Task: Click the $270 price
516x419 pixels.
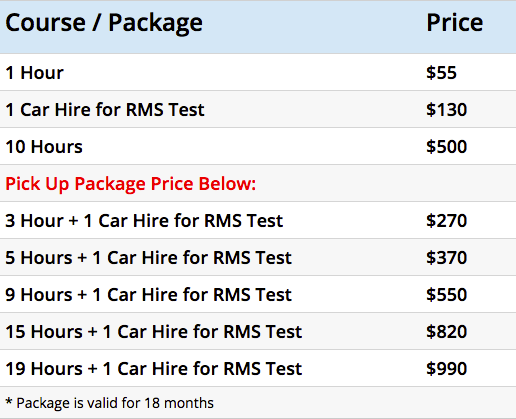Action: point(446,221)
